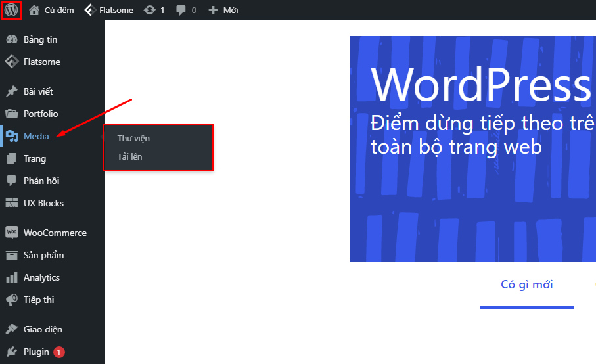Open the WooCommerce menu
596x364 pixels.
pos(55,233)
